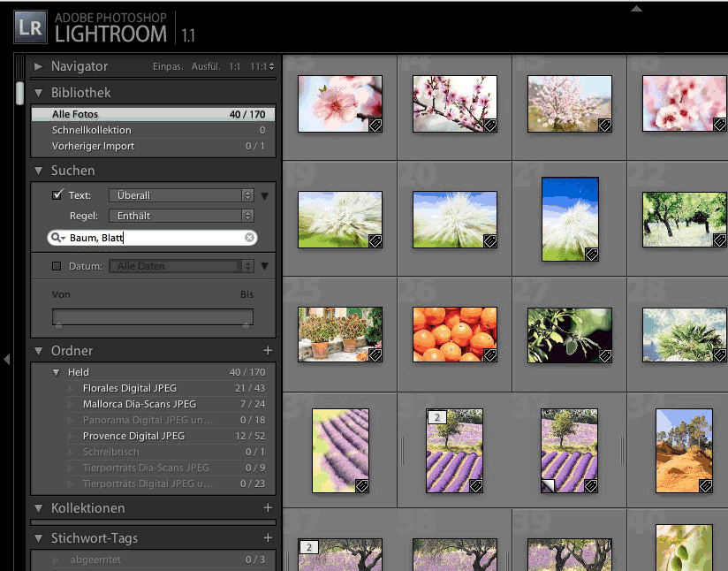Click the left handle of the Von date slider
This screenshot has height=571, width=728.
coord(58,325)
